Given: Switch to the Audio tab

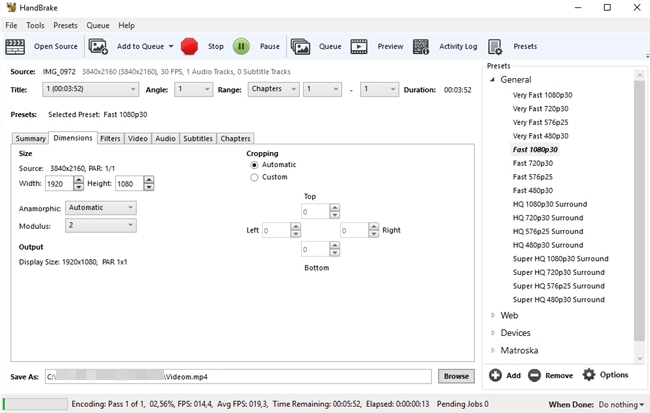Looking at the screenshot, I should (165, 138).
